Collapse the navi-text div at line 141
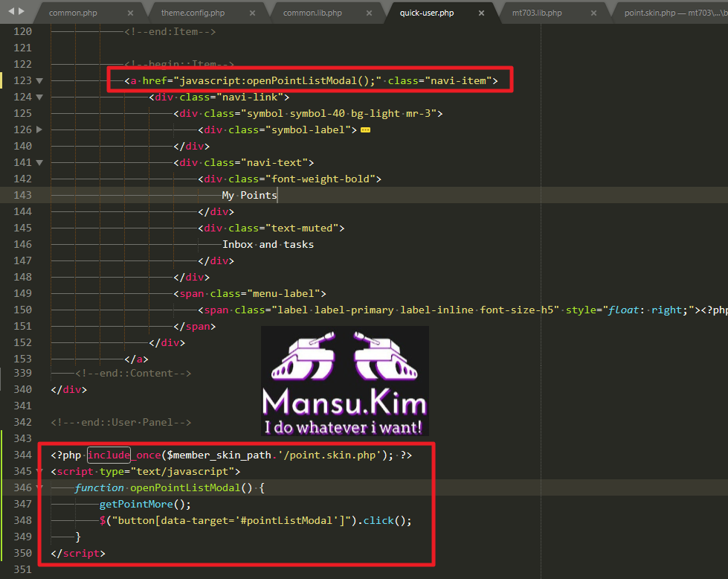 click(x=39, y=162)
